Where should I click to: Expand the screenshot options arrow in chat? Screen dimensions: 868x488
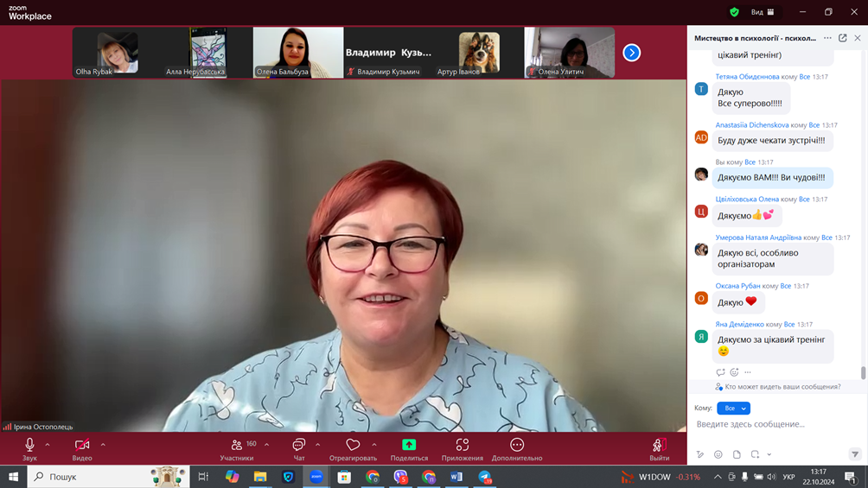[x=769, y=454]
